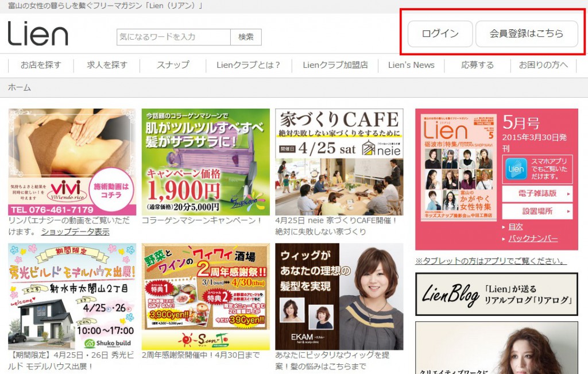Click the 4月25日 neie 家づくりCAFE caption
The height and width of the screenshot is (374, 588).
[336, 226]
